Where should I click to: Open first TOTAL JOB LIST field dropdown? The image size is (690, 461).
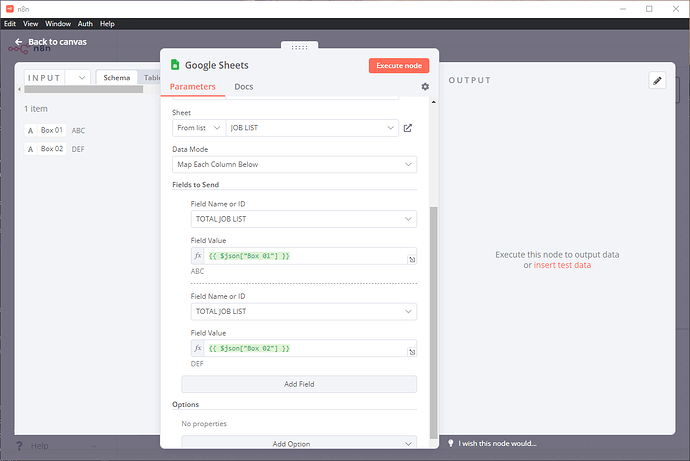click(x=304, y=219)
